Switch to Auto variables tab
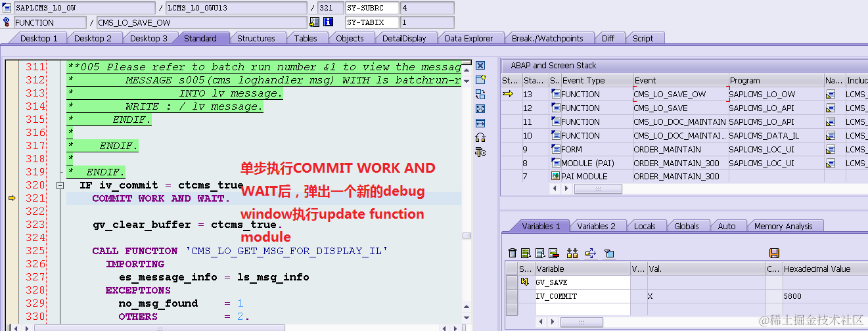Image resolution: width=868 pixels, height=331 pixels. tap(727, 226)
